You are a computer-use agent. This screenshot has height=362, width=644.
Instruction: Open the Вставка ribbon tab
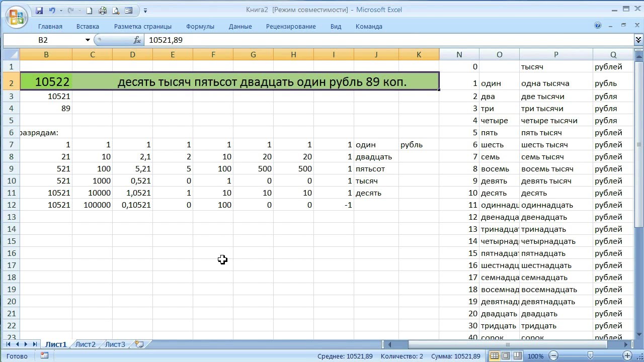click(88, 26)
